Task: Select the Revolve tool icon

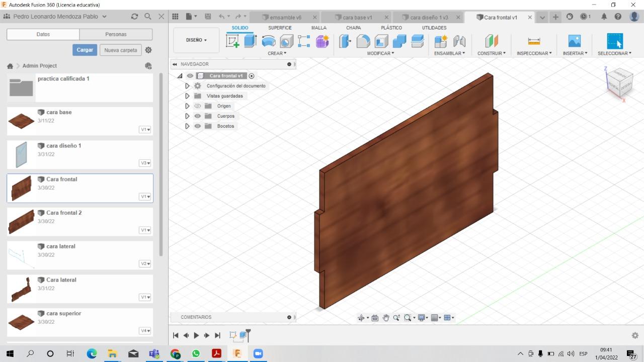Action: pos(269,41)
